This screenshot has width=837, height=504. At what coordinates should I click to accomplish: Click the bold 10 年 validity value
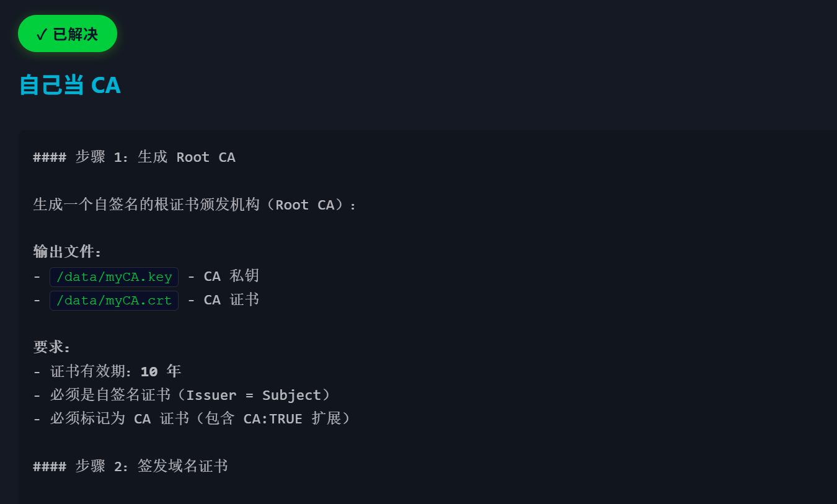(x=161, y=371)
